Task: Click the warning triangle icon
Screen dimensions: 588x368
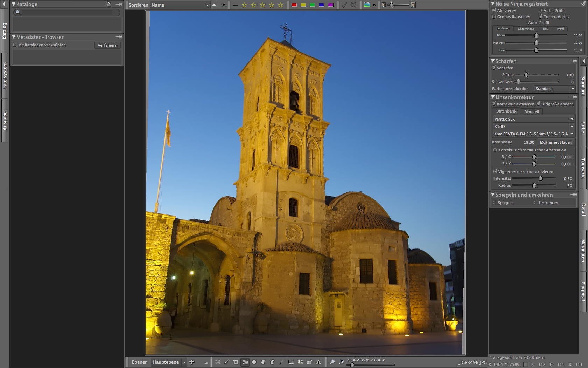Action: tap(318, 362)
